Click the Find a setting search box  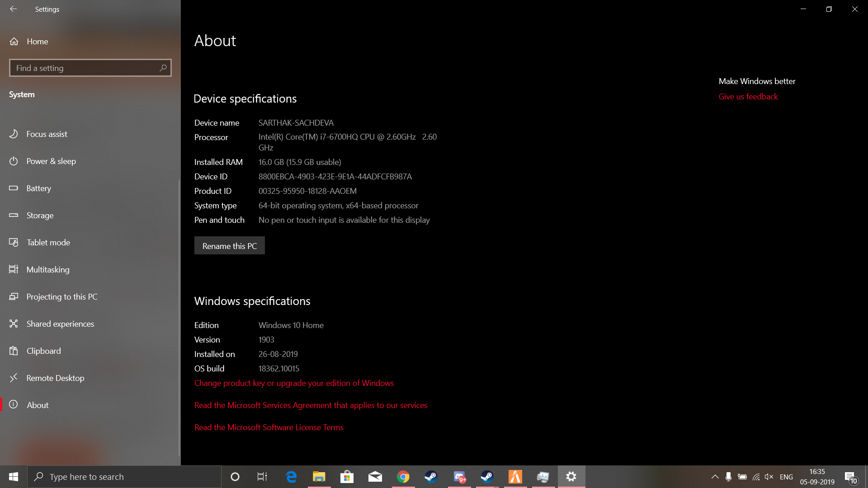(x=86, y=68)
